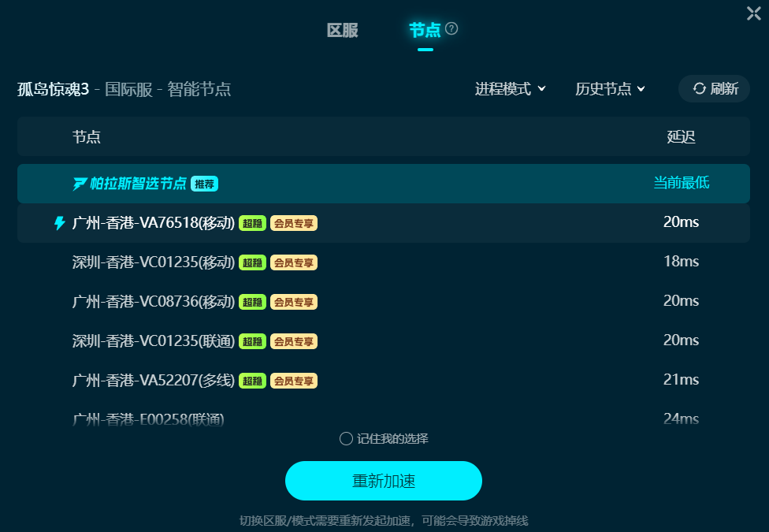This screenshot has height=532, width=769.
Task: Click the lightning bolt icon on VA76518 node
Action: pyautogui.click(x=59, y=223)
